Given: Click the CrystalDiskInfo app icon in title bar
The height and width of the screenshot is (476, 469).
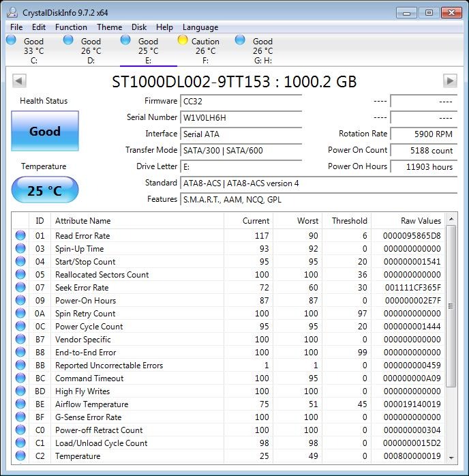Looking at the screenshot, I should click(10, 12).
